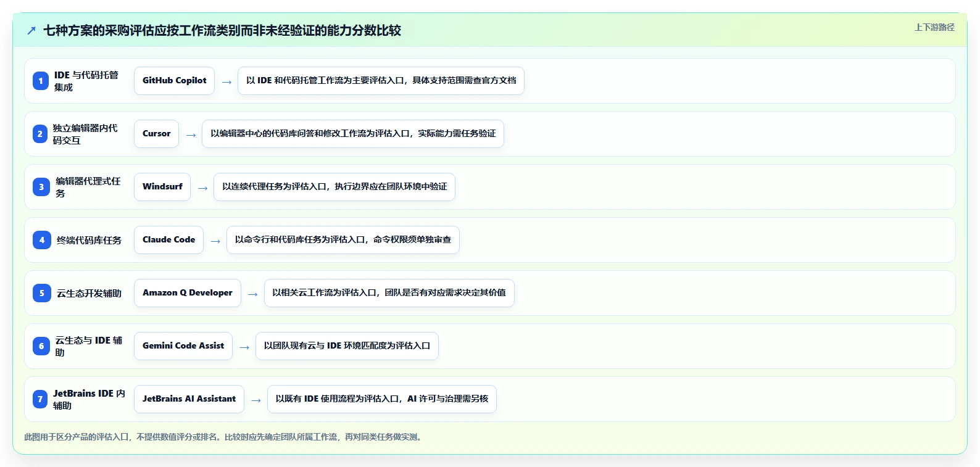The width and height of the screenshot is (980, 467).
Task: Click the description 以编辑器中心的代码库问答和修改工作流
Action: pyautogui.click(x=353, y=134)
